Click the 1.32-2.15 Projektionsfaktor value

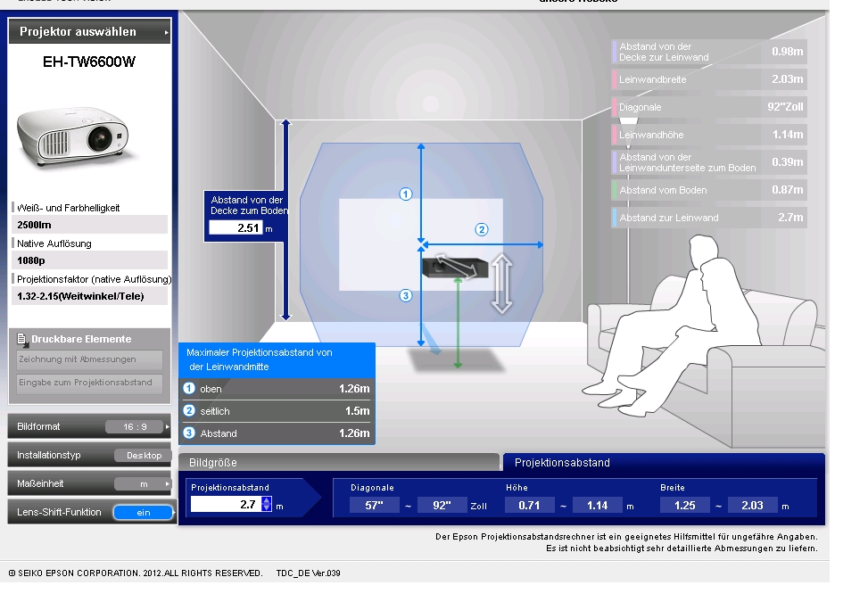(x=89, y=296)
